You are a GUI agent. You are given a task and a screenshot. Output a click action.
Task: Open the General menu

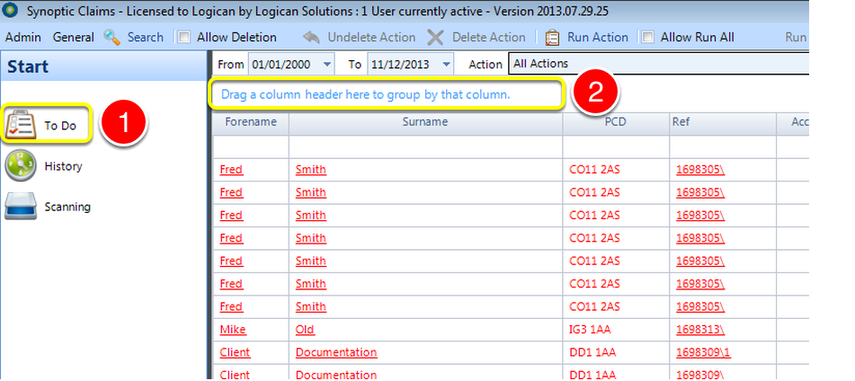pos(74,37)
